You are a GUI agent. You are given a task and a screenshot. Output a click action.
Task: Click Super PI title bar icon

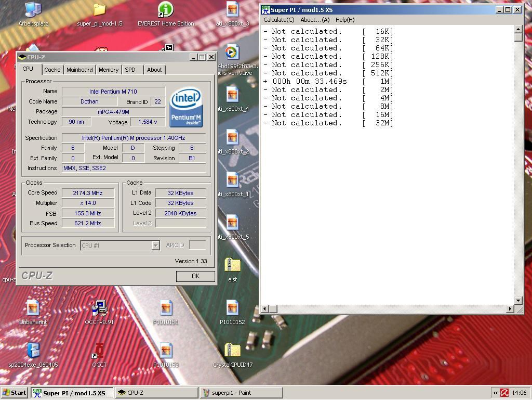point(265,10)
